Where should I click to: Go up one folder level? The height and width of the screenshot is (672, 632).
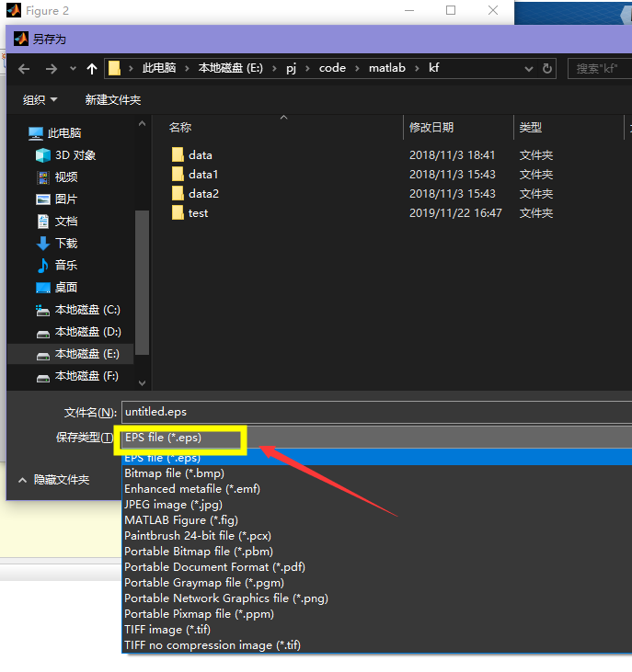pos(91,69)
